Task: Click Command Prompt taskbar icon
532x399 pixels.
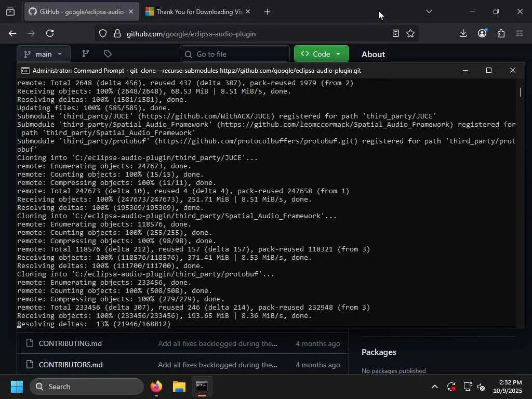Action: 202,387
